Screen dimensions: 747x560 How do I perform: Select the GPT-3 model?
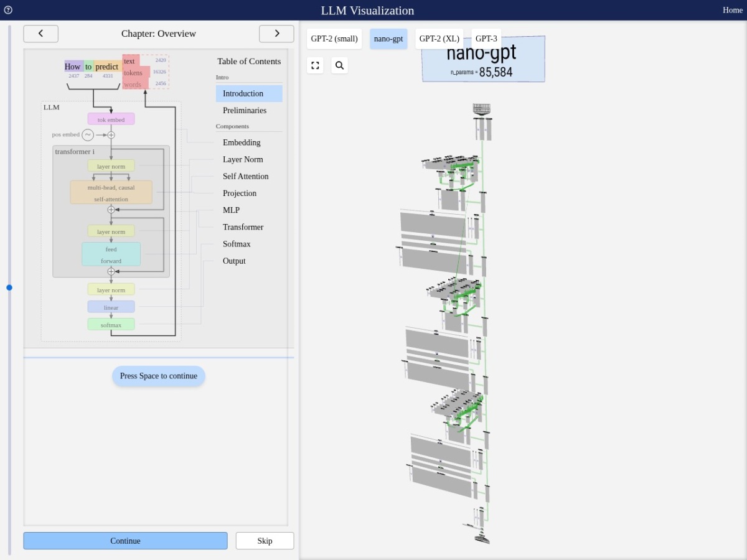coord(486,39)
